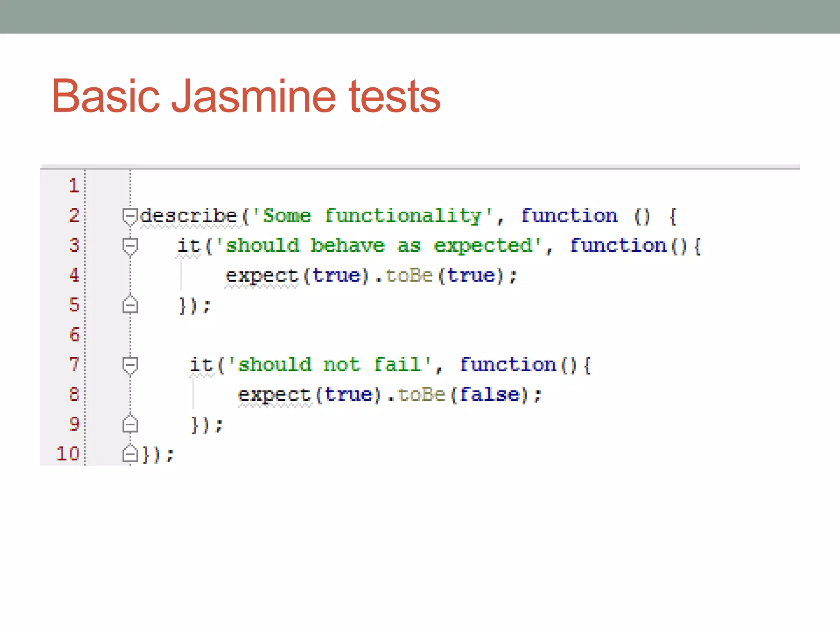The height and width of the screenshot is (630, 840).
Task: Click the fold end marker on line 9
Action: click(130, 425)
